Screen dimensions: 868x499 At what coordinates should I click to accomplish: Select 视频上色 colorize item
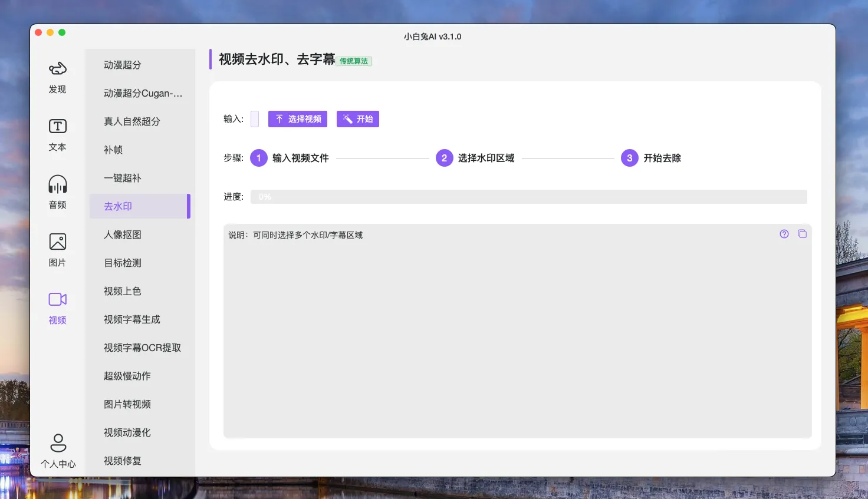click(140, 291)
